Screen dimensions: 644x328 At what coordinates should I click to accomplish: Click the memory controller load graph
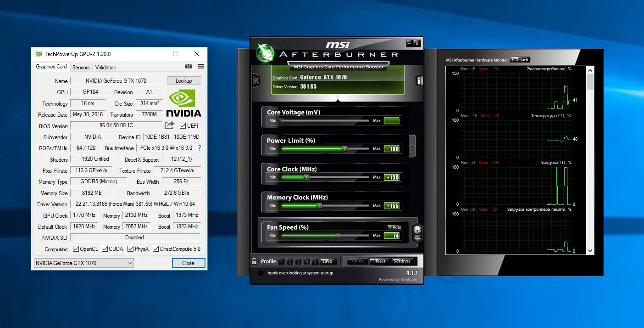(516, 232)
